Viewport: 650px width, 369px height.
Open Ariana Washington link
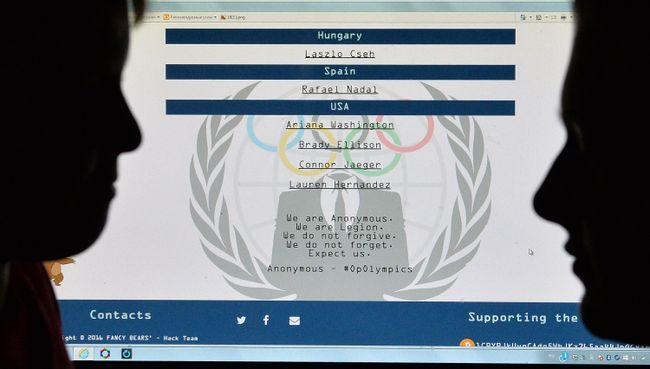tap(340, 125)
